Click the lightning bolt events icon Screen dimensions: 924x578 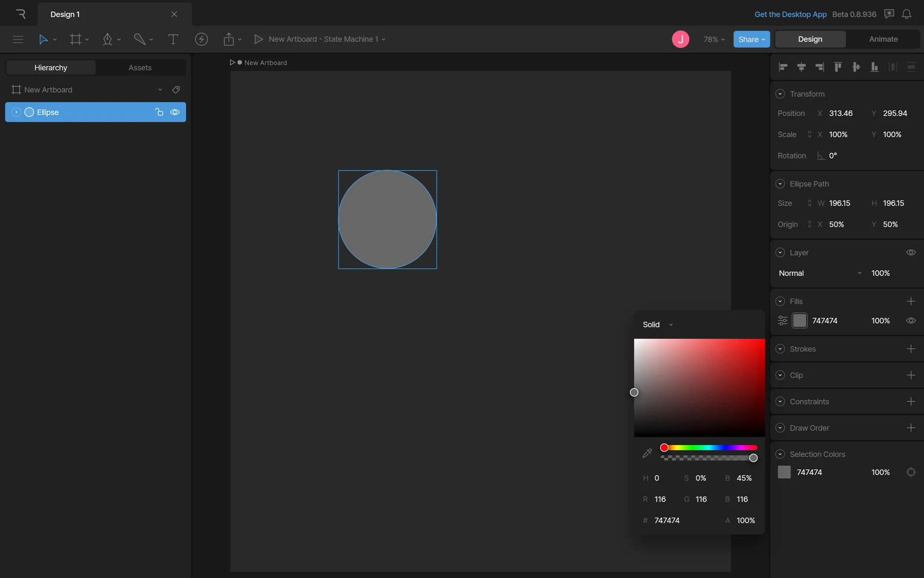click(x=201, y=39)
